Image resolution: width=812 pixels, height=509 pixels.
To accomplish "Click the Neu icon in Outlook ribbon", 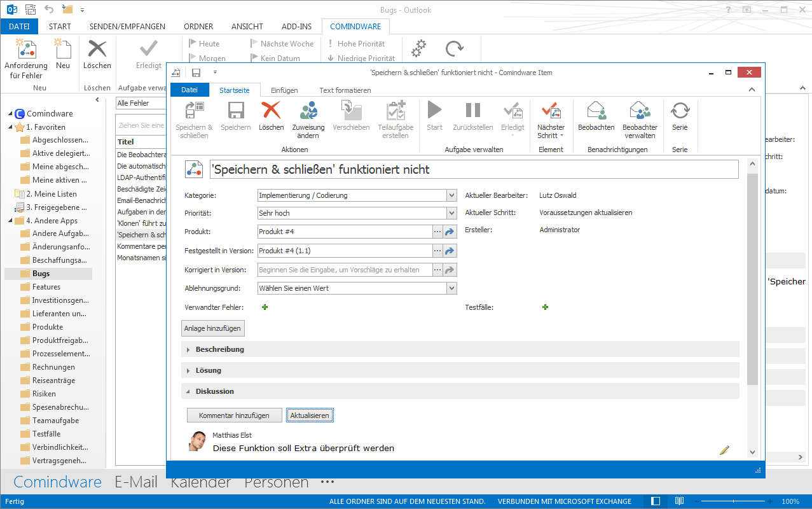I will (62, 48).
